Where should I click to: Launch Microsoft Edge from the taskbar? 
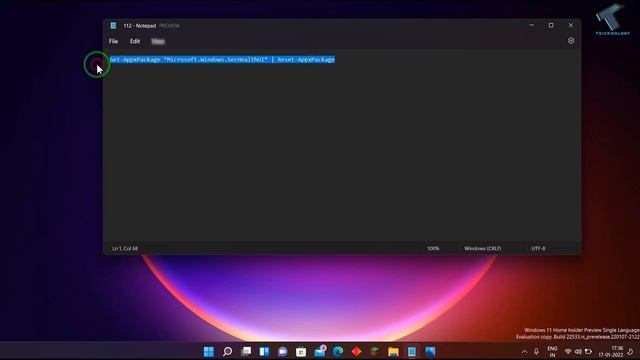tap(338, 351)
